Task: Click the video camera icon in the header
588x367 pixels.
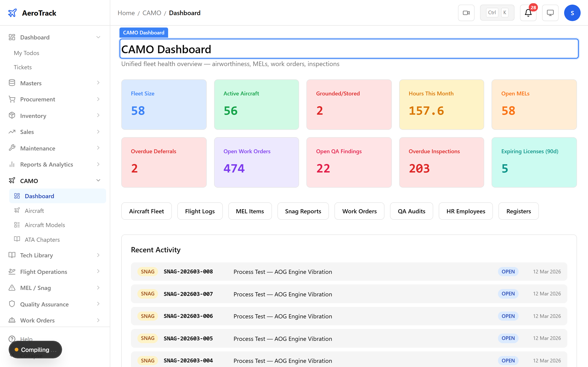Action: click(x=466, y=13)
